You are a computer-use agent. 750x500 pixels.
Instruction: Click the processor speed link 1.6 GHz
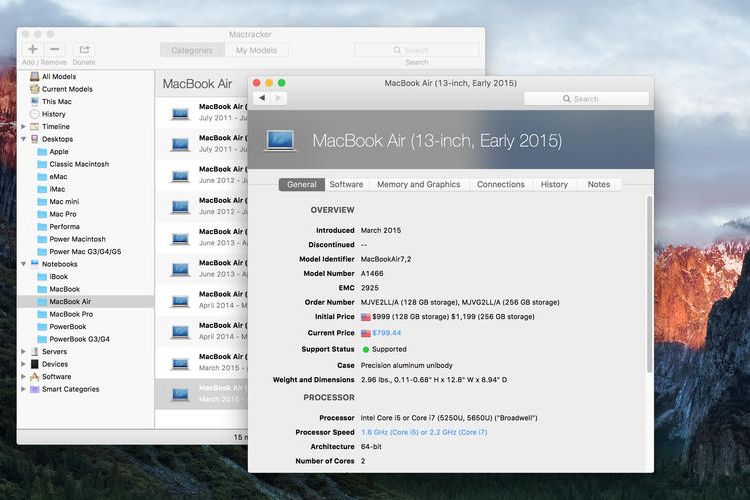tap(424, 432)
